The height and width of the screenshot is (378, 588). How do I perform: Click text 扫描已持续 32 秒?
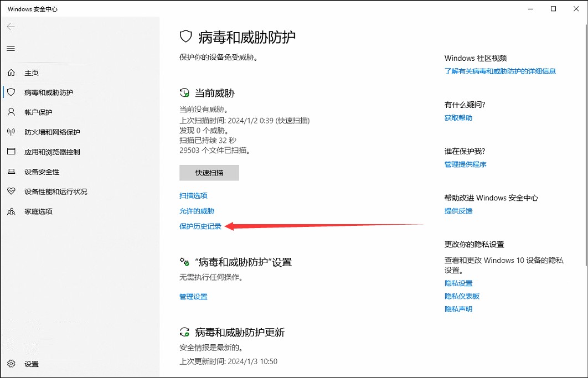tap(208, 140)
